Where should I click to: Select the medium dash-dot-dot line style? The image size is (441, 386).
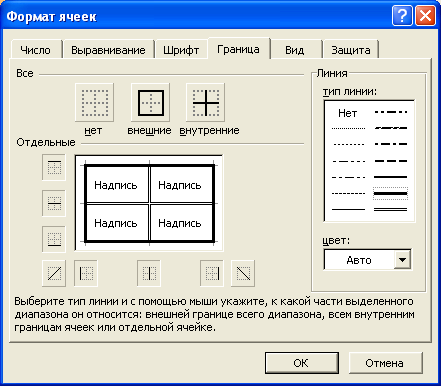391,112
